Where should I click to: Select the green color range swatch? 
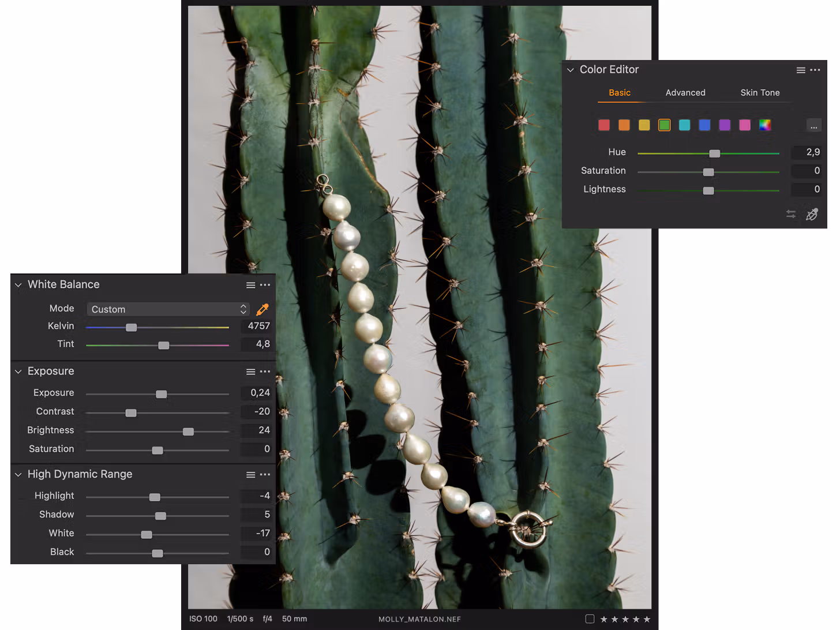point(664,125)
